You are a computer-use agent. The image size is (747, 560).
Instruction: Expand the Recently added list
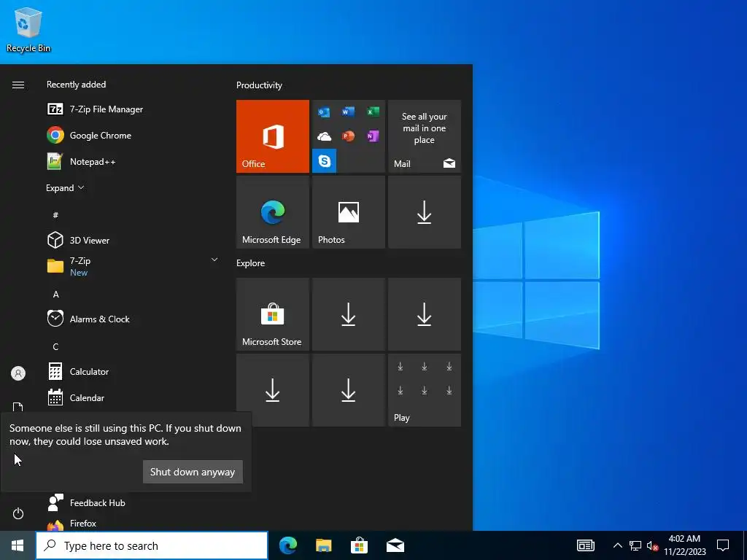tap(65, 187)
